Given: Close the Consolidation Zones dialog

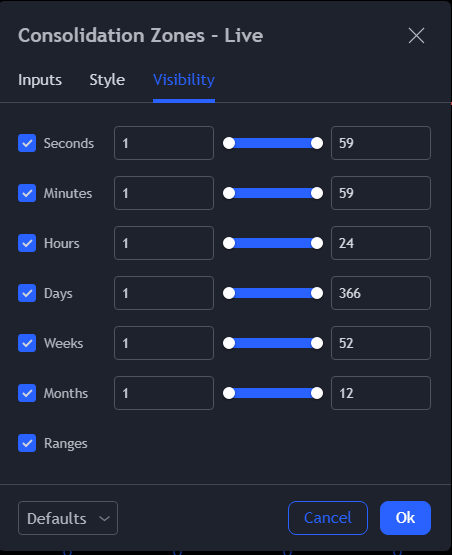Looking at the screenshot, I should coord(416,36).
